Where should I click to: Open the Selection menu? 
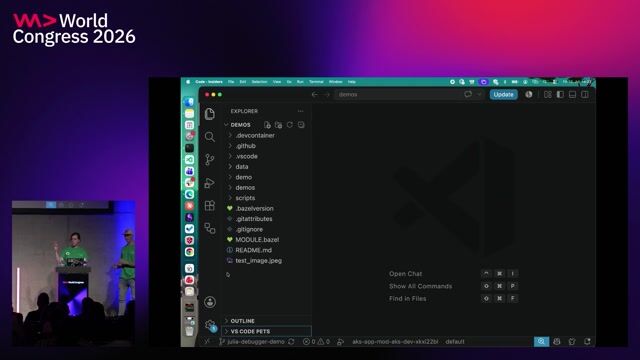coord(259,82)
